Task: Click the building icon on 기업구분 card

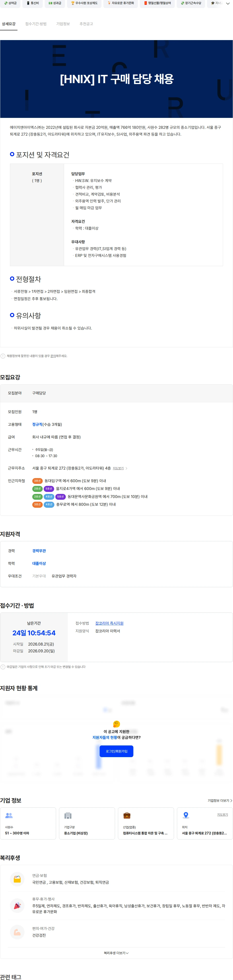Action: (68, 816)
